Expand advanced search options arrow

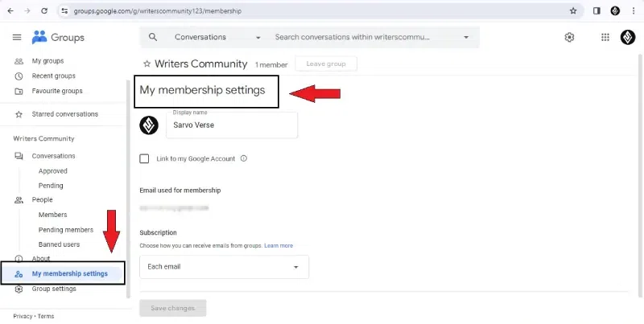pos(466,37)
